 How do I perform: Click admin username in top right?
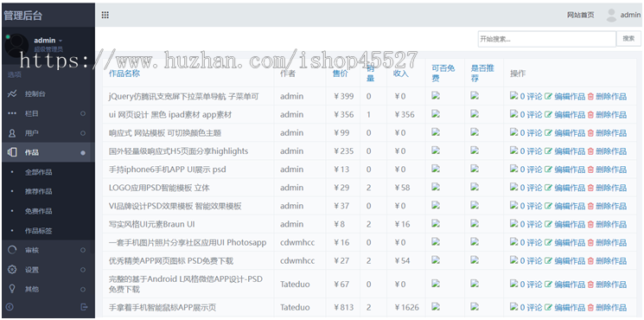[630, 15]
